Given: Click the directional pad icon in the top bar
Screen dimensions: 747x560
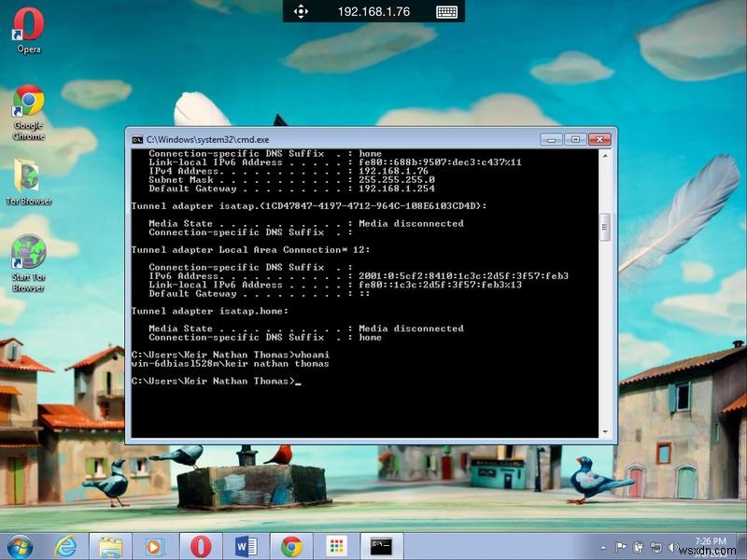Looking at the screenshot, I should 301,12.
